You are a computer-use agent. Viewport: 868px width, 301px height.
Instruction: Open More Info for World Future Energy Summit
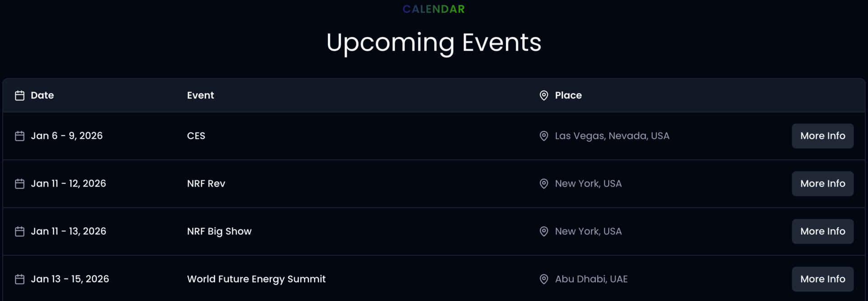coord(822,279)
